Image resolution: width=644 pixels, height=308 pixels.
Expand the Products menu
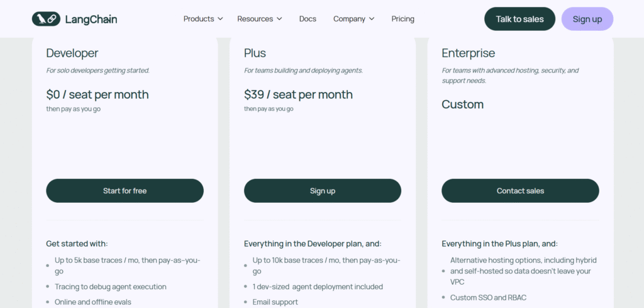click(x=203, y=19)
